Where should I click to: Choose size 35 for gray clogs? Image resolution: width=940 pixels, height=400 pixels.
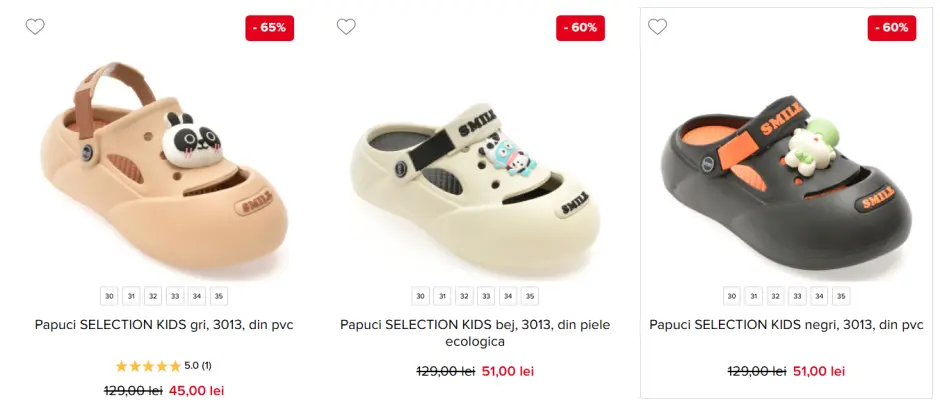point(219,296)
